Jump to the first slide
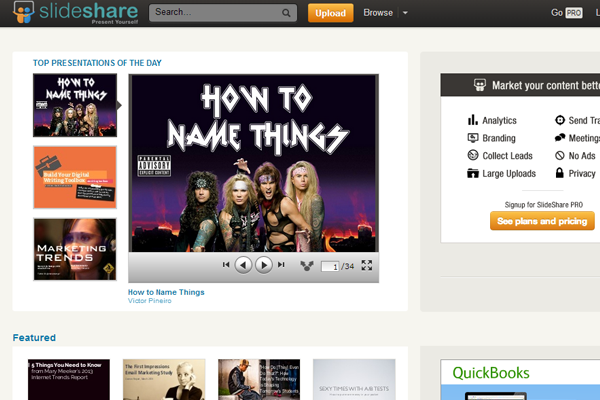The width and height of the screenshot is (600, 400). tap(226, 264)
